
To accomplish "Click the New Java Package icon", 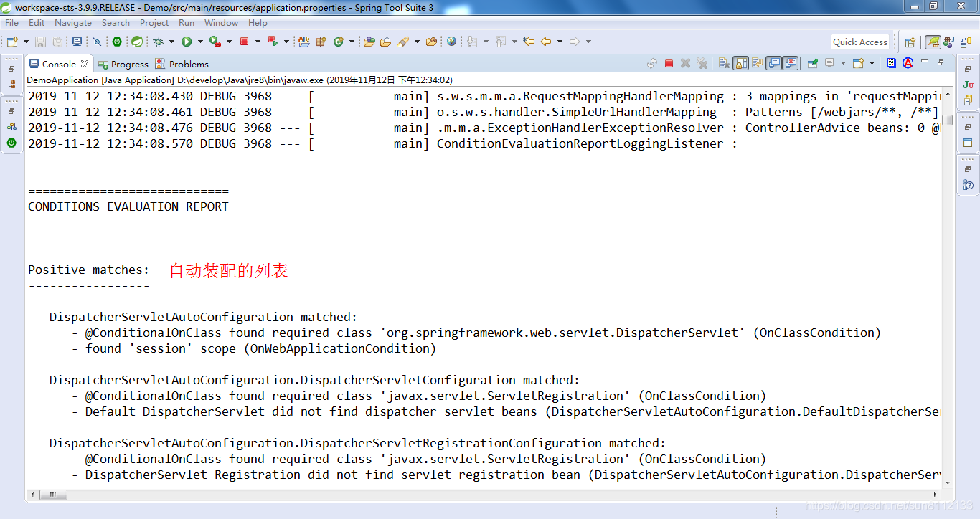I will (321, 42).
